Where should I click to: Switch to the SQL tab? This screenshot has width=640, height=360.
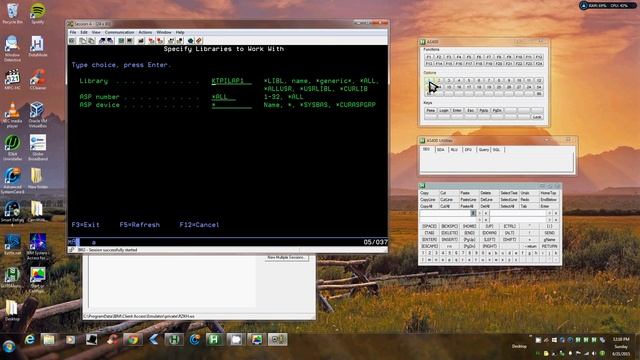[496, 150]
